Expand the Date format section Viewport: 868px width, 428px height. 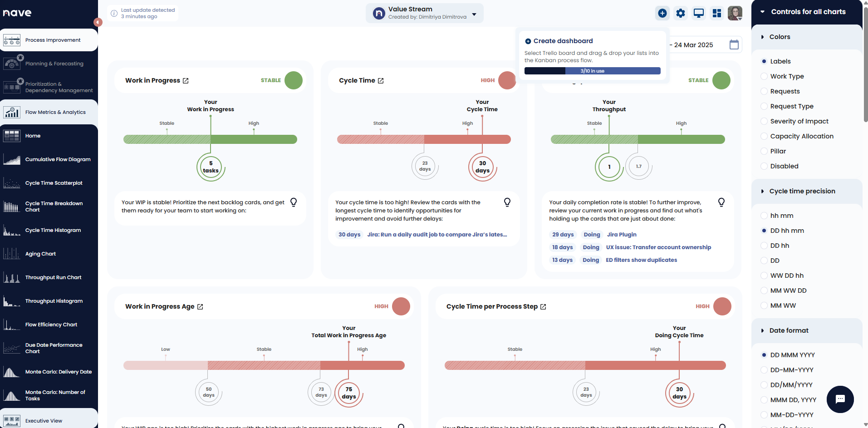763,330
